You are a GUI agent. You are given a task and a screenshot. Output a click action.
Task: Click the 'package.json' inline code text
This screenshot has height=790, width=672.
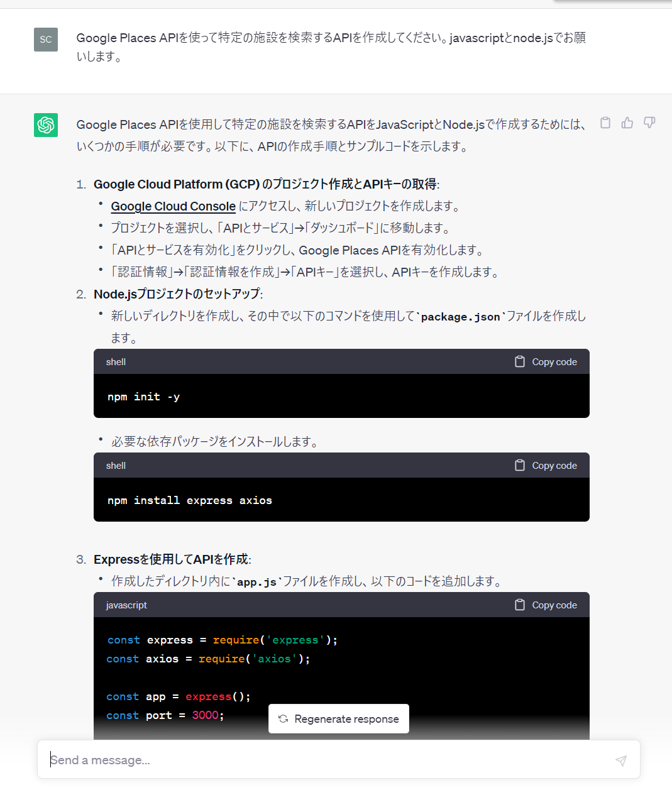(461, 317)
